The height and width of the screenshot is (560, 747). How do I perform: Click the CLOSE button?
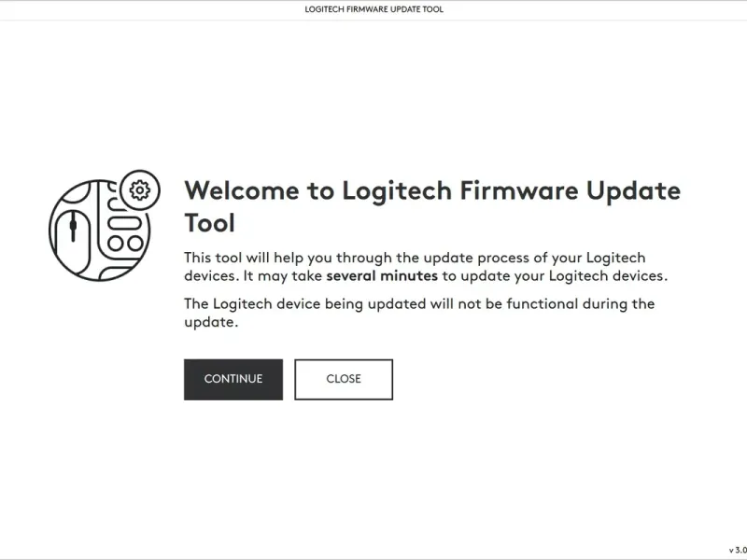point(344,379)
